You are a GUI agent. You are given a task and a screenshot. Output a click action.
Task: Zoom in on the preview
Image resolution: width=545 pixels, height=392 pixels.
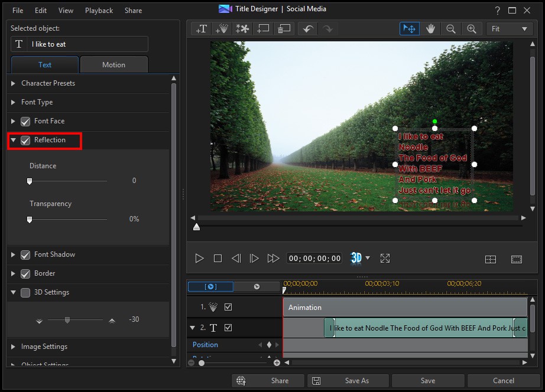coord(472,29)
